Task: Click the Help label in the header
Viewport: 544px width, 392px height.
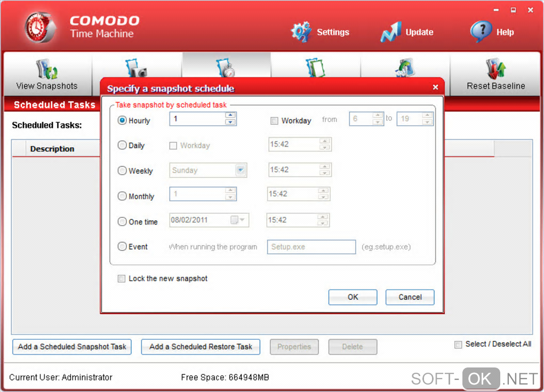Action: [505, 32]
